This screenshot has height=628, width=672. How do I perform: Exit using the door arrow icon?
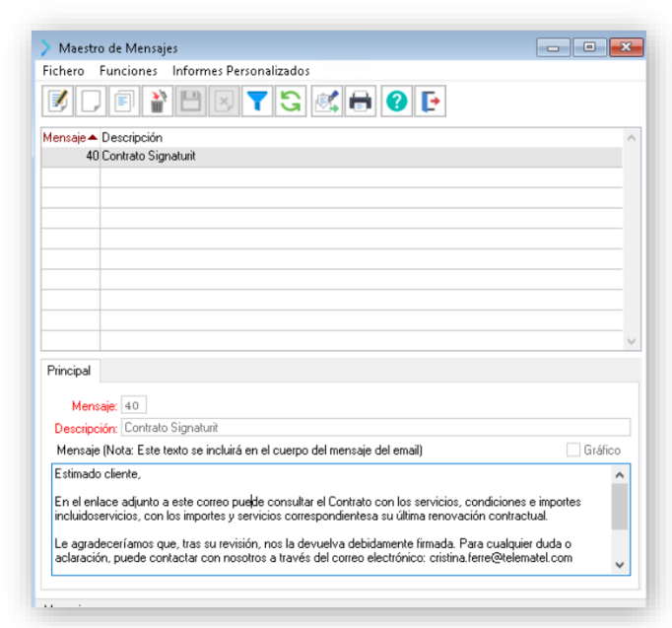(431, 102)
